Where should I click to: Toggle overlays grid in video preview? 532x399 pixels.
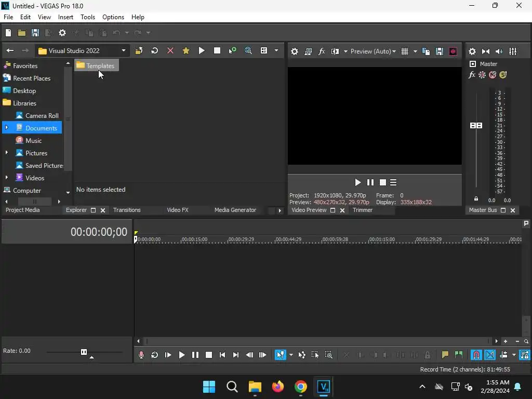coord(405,51)
